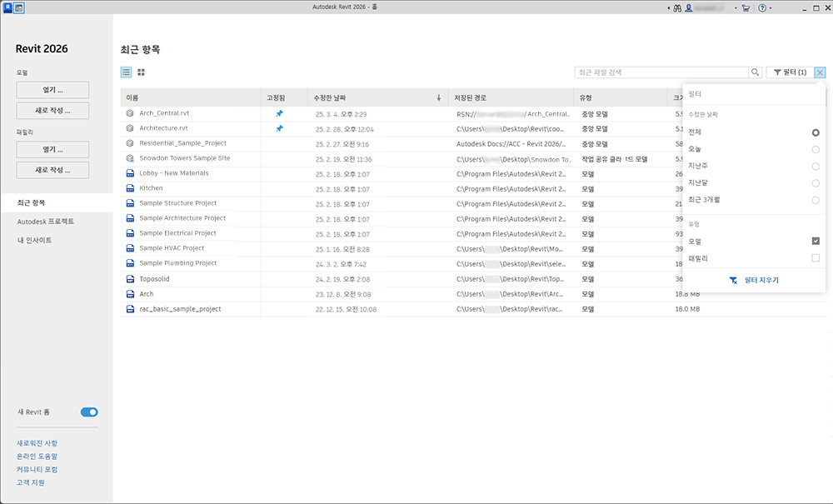Viewport: 833px width, 504px height.
Task: Switch to list view layout
Action: (126, 72)
